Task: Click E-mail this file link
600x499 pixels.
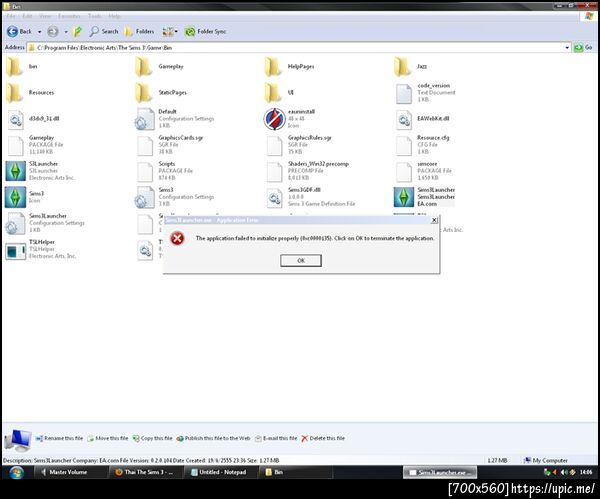Action: [x=276, y=438]
